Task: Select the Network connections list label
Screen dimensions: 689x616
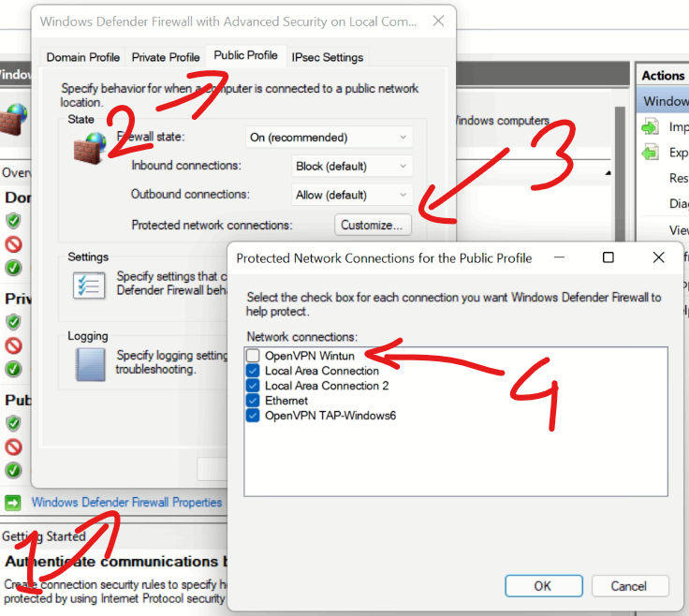Action: pyautogui.click(x=302, y=337)
